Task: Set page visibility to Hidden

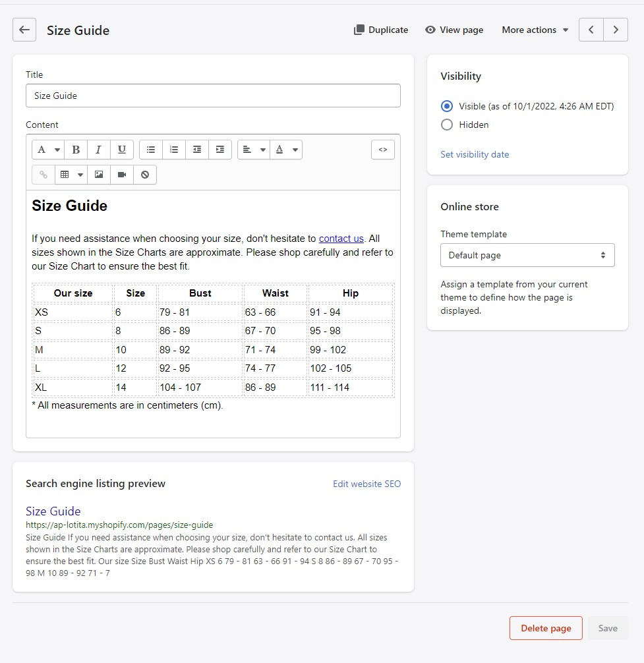Action: [x=447, y=125]
